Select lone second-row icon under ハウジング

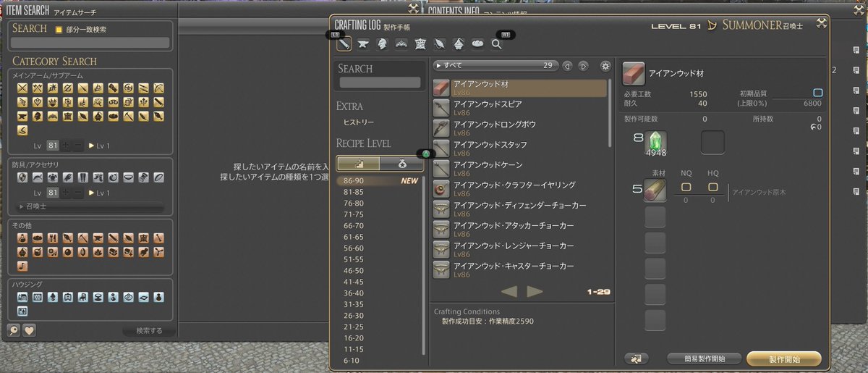point(22,311)
